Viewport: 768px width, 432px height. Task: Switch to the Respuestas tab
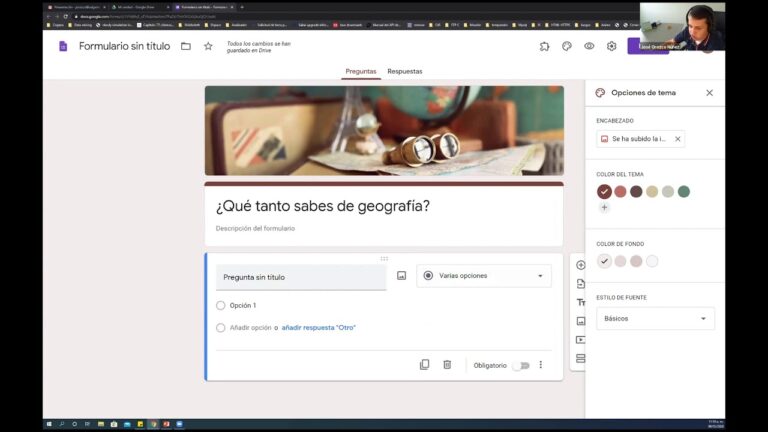[405, 72]
